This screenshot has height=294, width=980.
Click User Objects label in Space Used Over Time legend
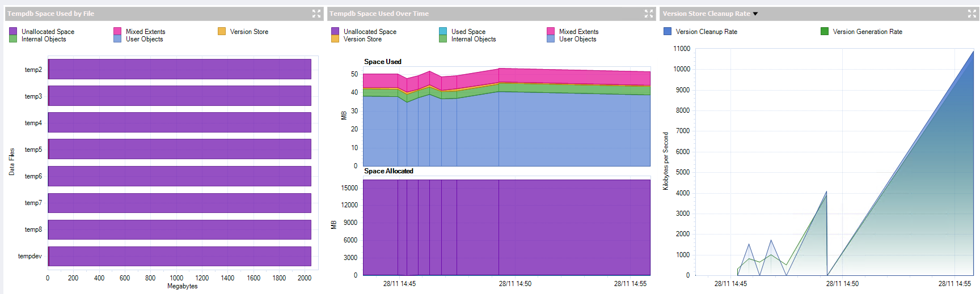(577, 39)
